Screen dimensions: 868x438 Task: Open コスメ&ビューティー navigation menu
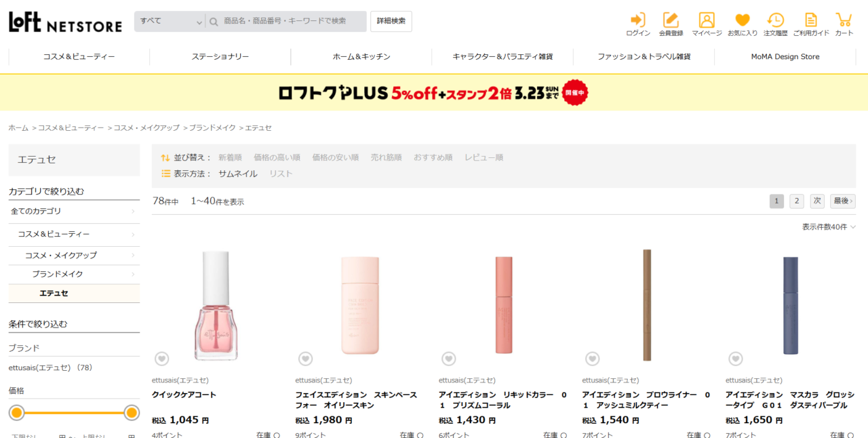79,57
